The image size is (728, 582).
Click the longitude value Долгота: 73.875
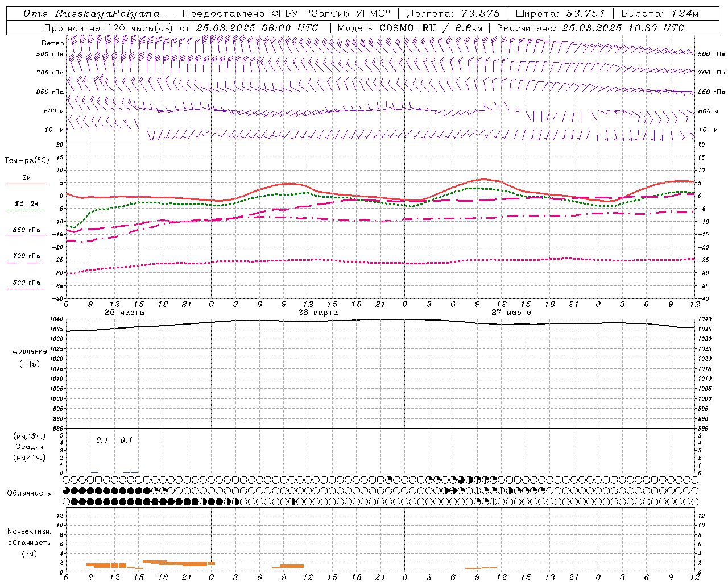coord(453,14)
